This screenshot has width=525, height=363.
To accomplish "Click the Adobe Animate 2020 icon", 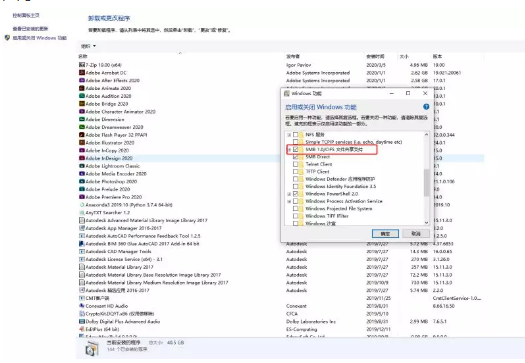I will coord(82,88).
